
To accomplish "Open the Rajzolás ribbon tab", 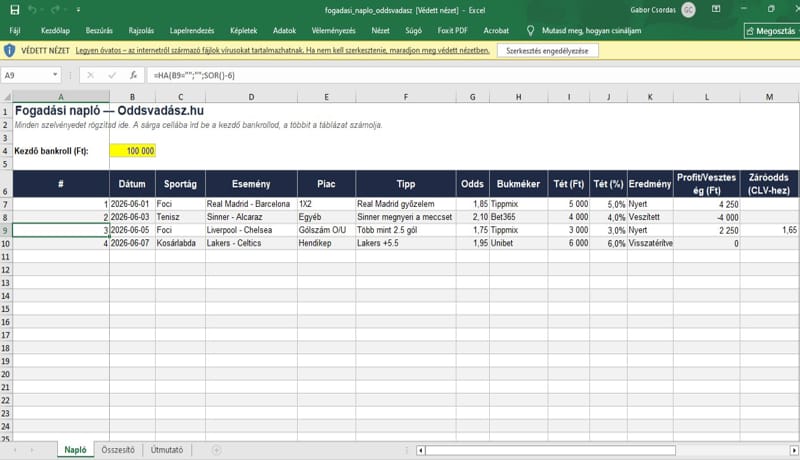I will pyautogui.click(x=141, y=31).
